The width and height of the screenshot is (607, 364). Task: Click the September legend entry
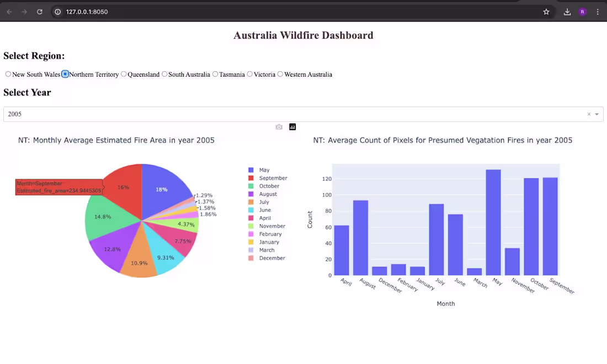point(273,178)
